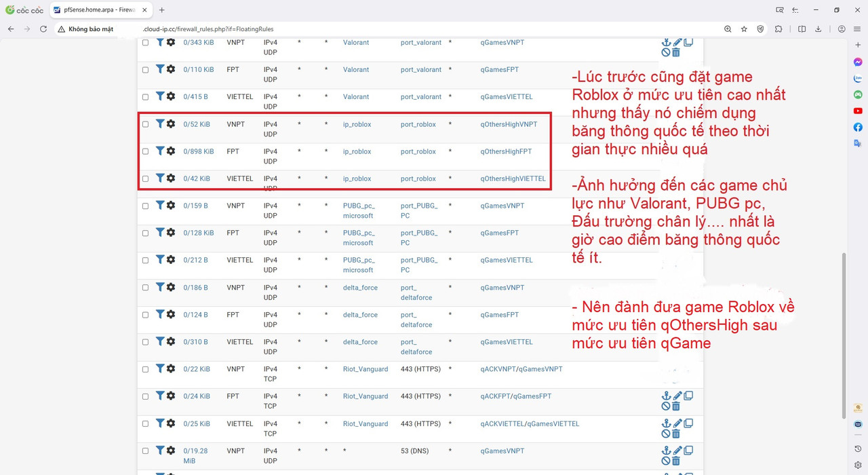The height and width of the screenshot is (475, 868).
Task: Select checkbox of ip_roblox FPT rule
Action: (x=145, y=151)
